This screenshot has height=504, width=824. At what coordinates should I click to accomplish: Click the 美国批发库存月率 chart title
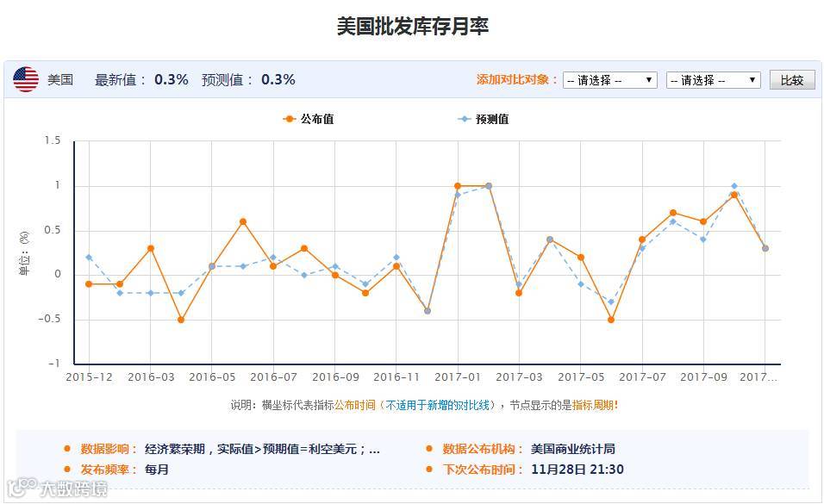[x=413, y=27]
